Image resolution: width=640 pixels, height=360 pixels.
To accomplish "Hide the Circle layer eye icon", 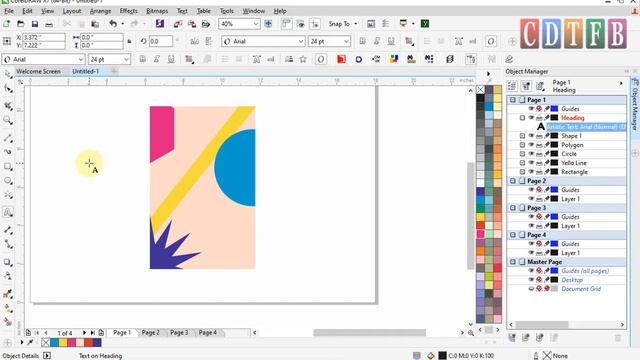I will tap(531, 153).
